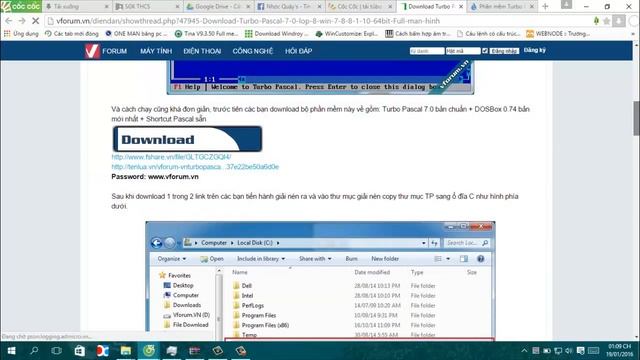
Task: Open the Ứng dụng apps bookmark
Action: coord(21,34)
